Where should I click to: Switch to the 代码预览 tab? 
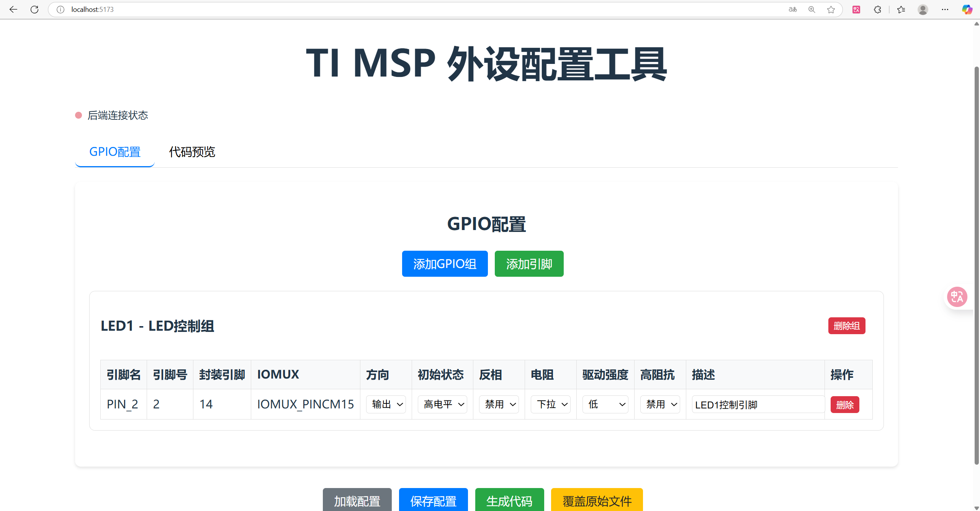point(192,152)
